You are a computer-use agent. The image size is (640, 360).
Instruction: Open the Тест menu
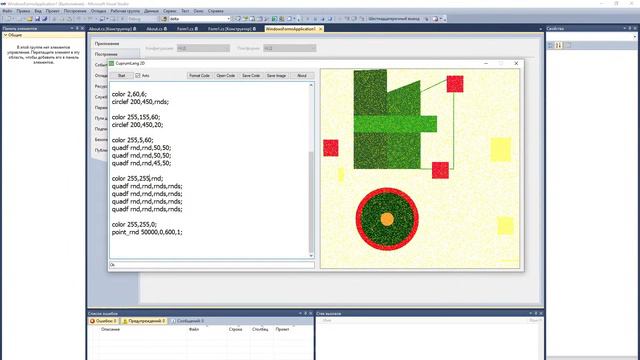pyautogui.click(x=185, y=11)
